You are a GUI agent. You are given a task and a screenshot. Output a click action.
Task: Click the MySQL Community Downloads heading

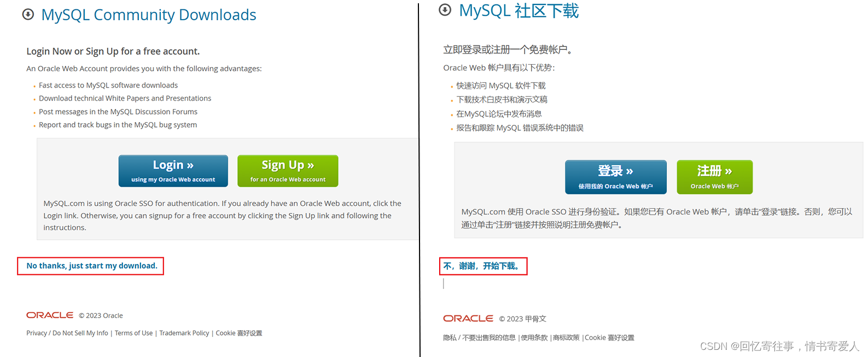(x=149, y=15)
